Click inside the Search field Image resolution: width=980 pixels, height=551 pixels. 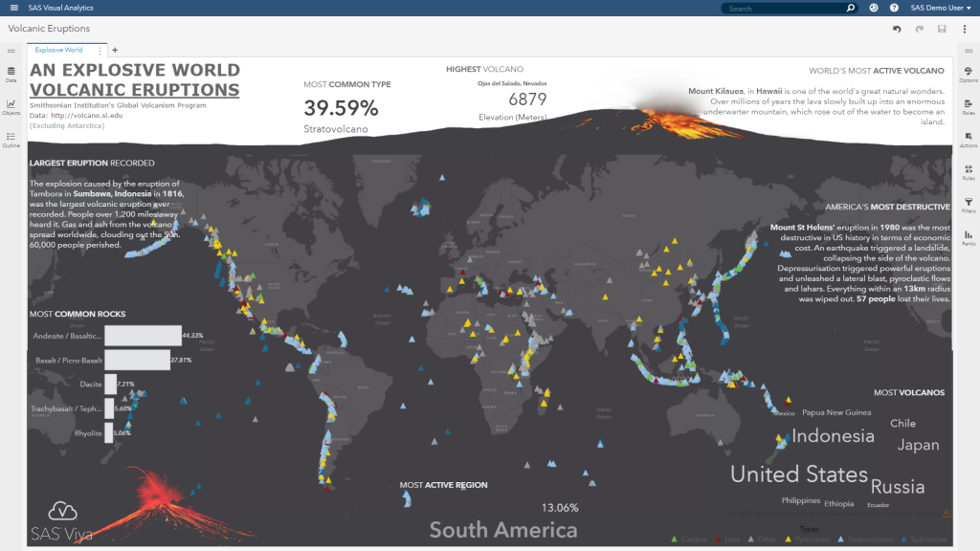click(785, 8)
